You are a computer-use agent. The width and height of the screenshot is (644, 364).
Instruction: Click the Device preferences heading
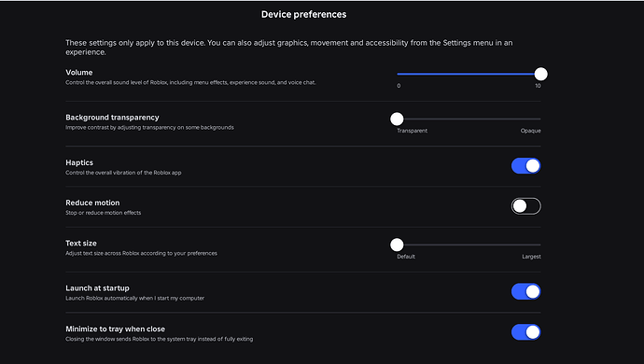pos(304,14)
